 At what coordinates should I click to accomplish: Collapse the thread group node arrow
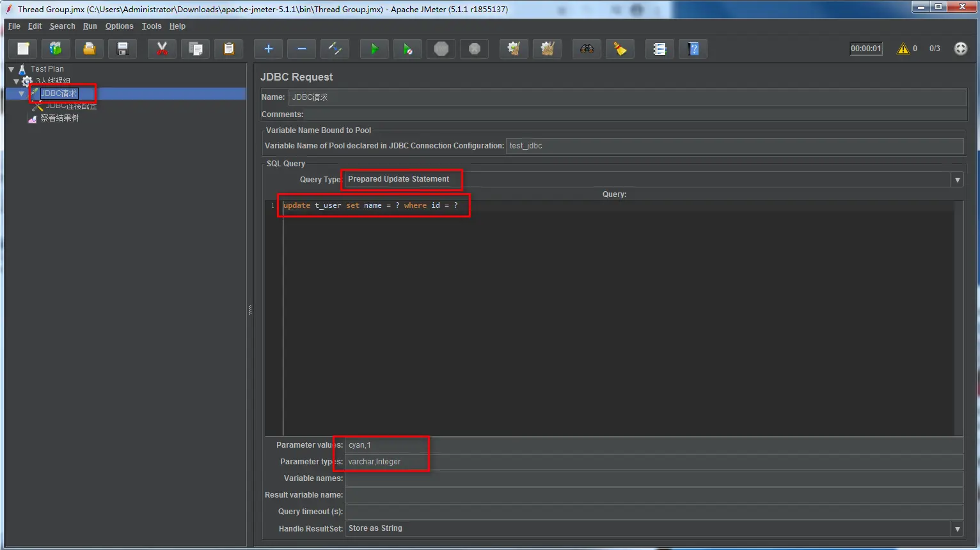pyautogui.click(x=16, y=81)
